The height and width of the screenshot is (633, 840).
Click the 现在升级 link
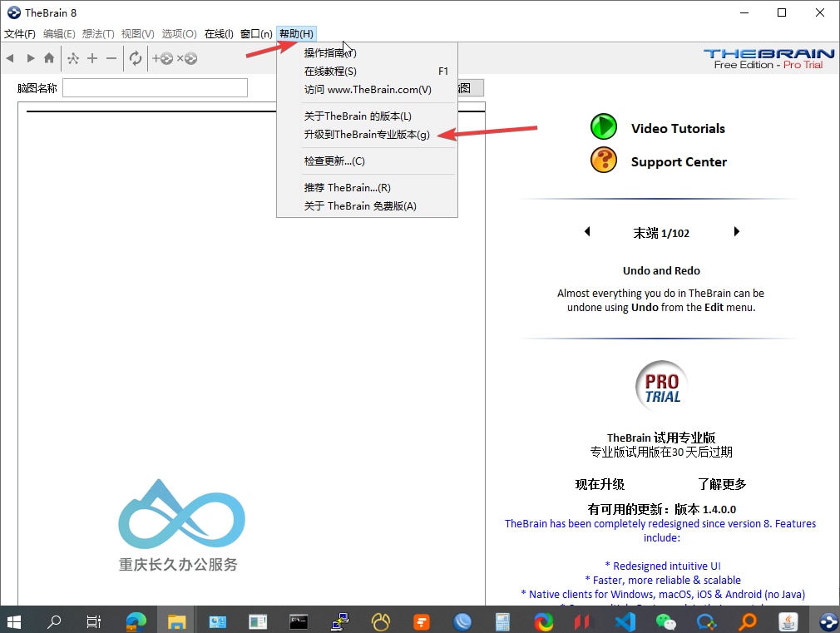click(600, 485)
